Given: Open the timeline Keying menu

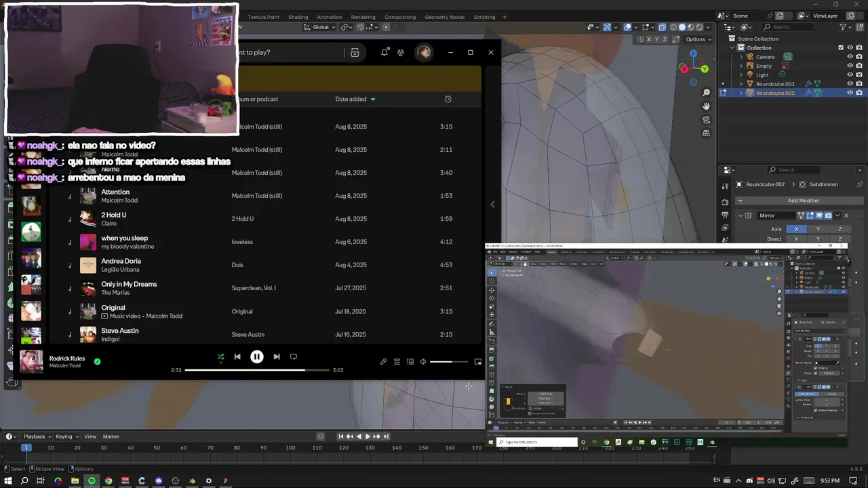Looking at the screenshot, I should coord(66,436).
